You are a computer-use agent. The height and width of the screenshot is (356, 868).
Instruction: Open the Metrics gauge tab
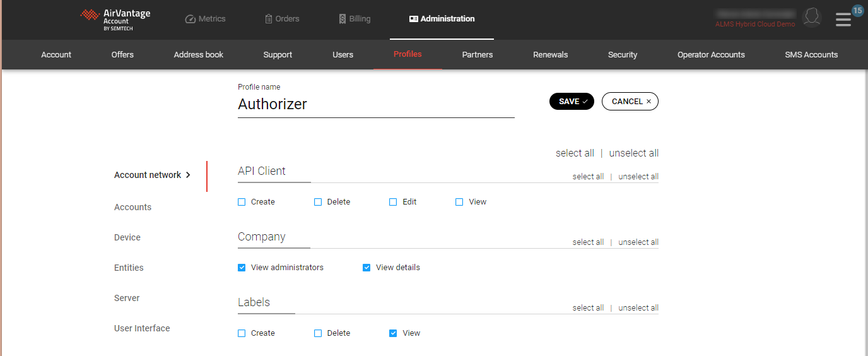(205, 19)
